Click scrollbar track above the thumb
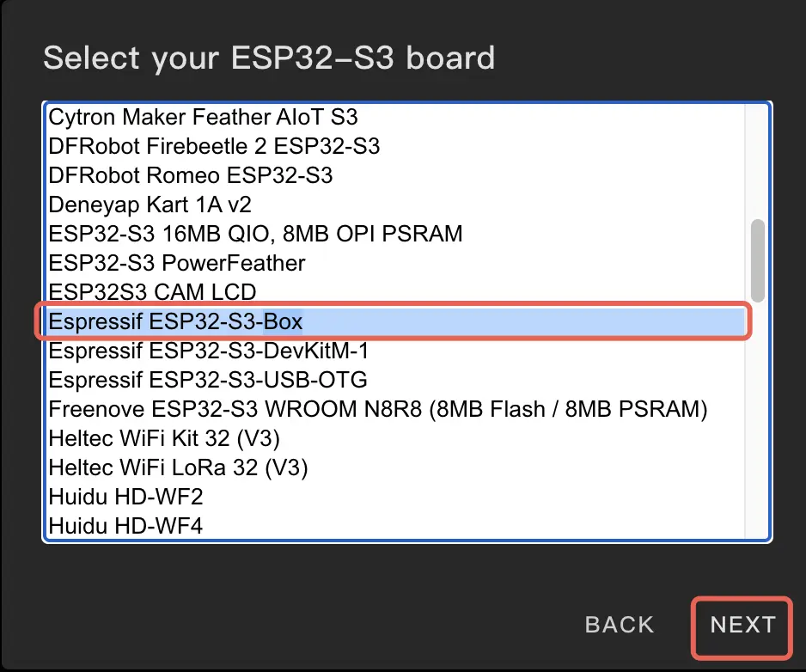The width and height of the screenshot is (806, 672). click(x=757, y=163)
